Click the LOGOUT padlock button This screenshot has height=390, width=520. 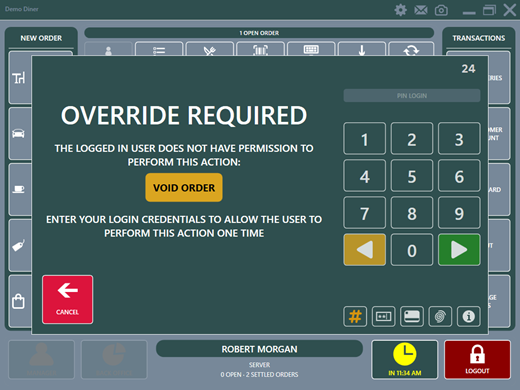coord(477,360)
